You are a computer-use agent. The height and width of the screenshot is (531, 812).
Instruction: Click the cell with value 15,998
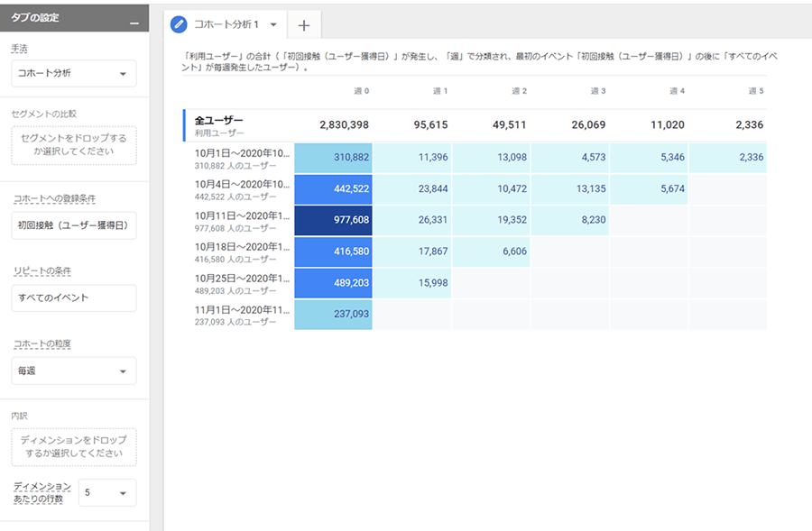[x=412, y=283]
